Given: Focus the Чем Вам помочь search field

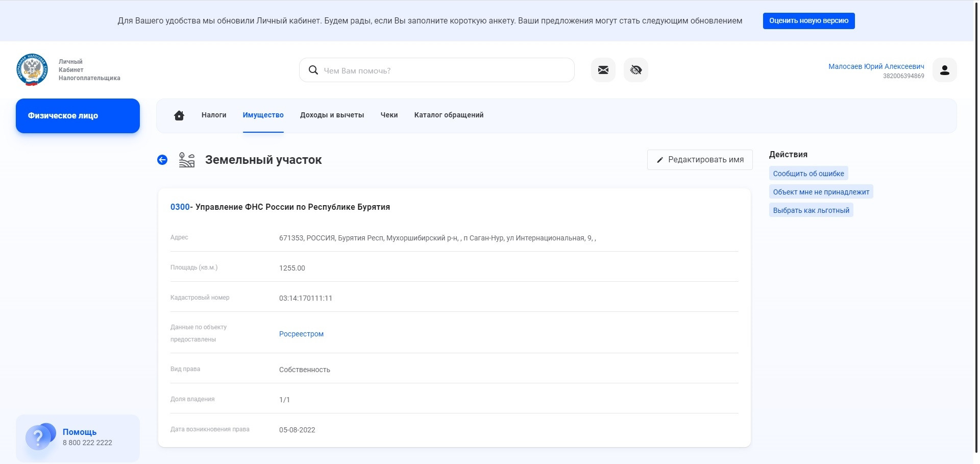Looking at the screenshot, I should pos(444,70).
